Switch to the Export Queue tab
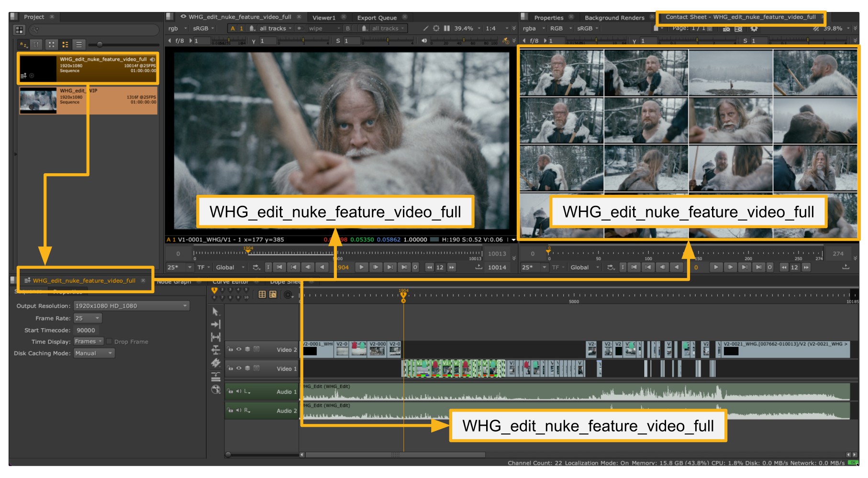This screenshot has height=478, width=868. pyautogui.click(x=377, y=18)
